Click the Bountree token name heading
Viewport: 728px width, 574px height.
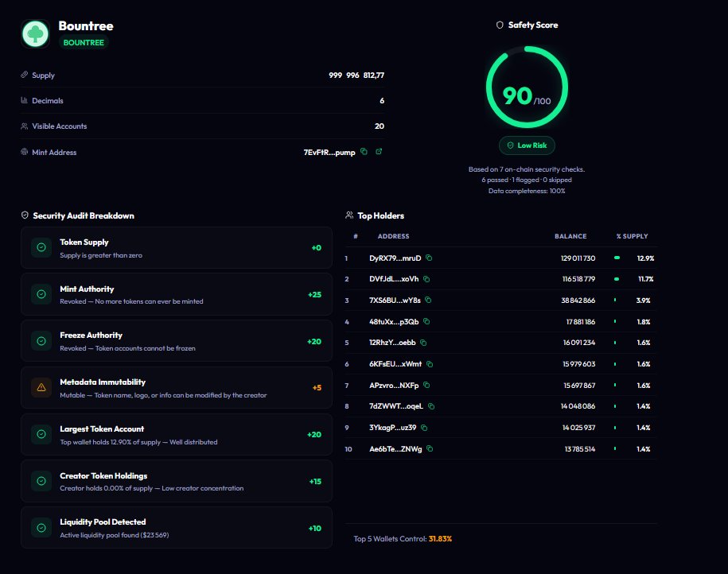click(x=86, y=26)
